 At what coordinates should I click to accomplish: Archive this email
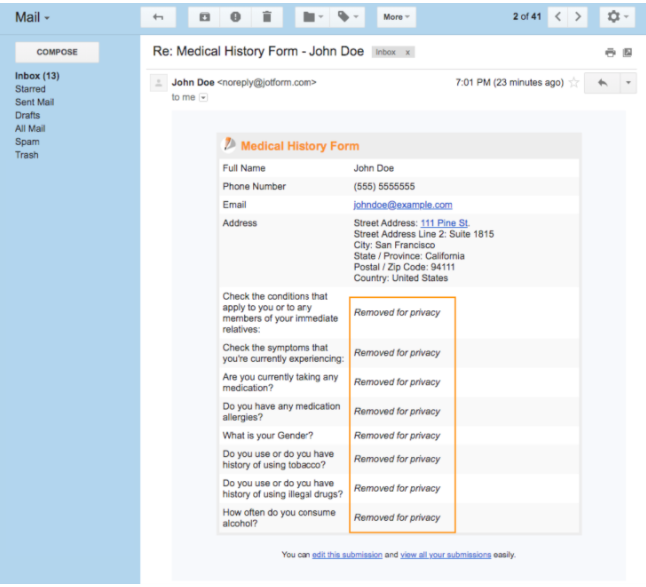pos(205,17)
